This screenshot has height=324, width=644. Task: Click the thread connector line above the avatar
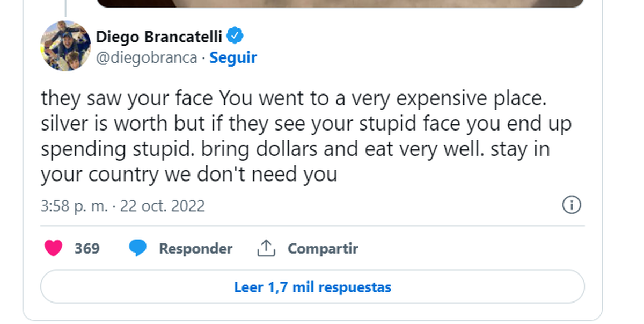coord(65,8)
